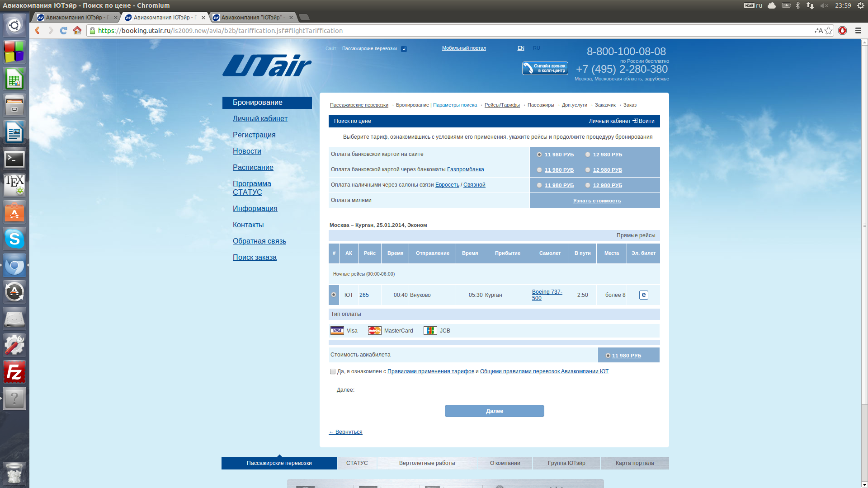Select 11 980 РУБ radio for bank card on site
The image size is (868, 488).
539,155
